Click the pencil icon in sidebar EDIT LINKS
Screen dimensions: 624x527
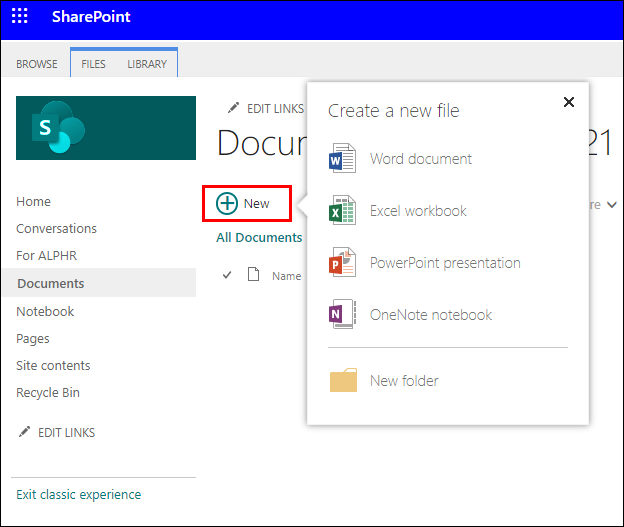tap(24, 431)
